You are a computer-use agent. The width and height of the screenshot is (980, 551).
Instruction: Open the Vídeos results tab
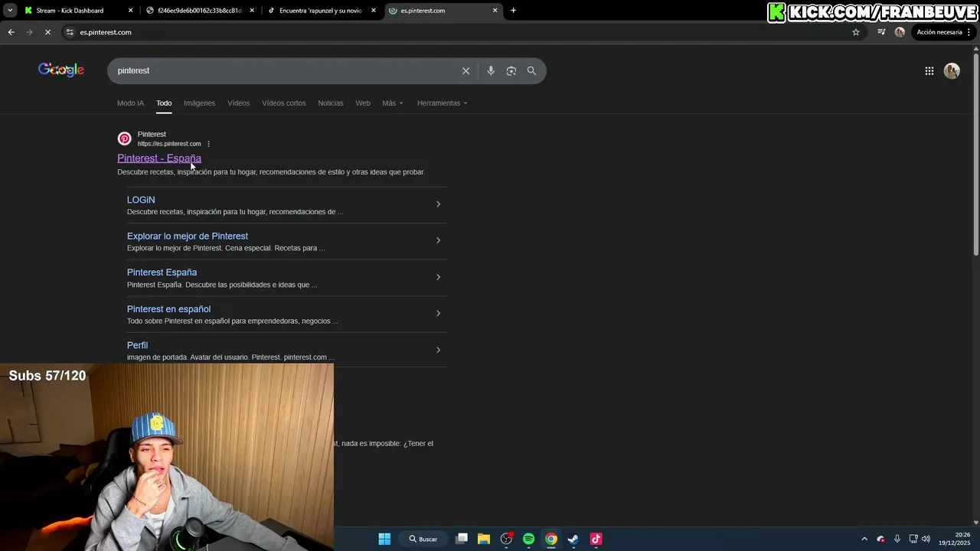coord(238,103)
